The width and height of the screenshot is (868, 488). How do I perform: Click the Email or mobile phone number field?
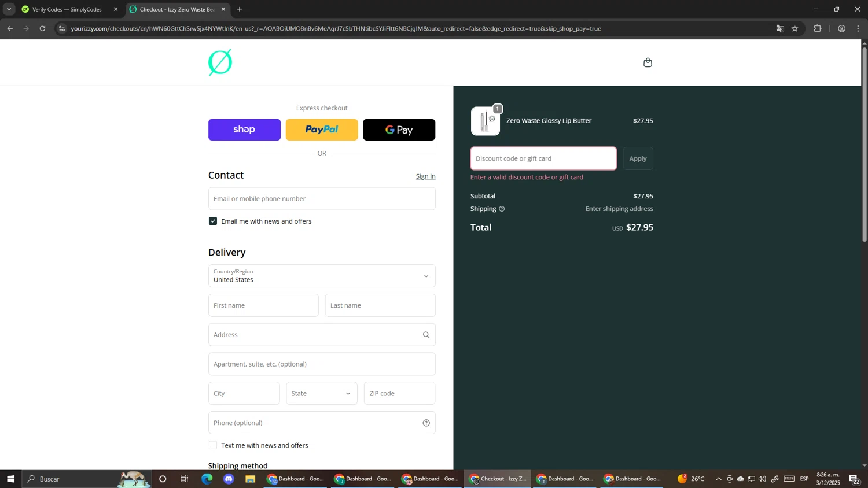(322, 198)
